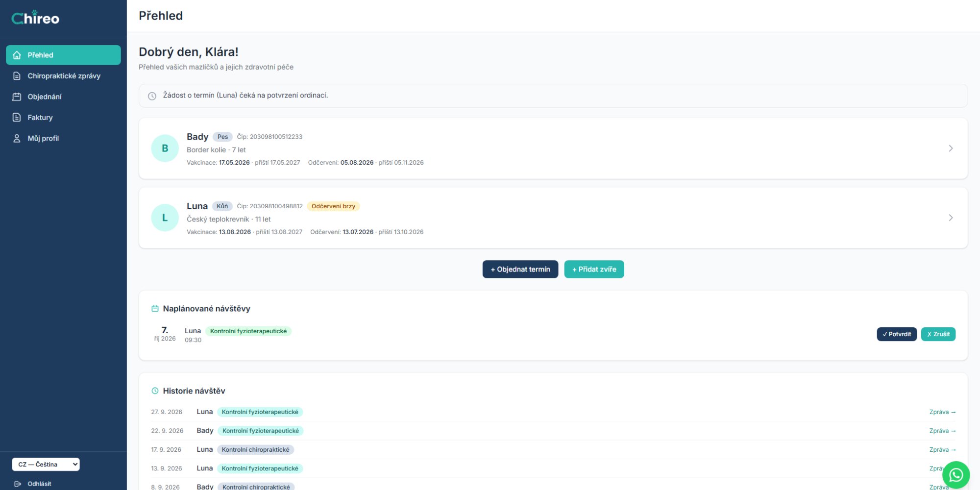Click the clock icon beside Historie návštěv
The width and height of the screenshot is (980, 490).
point(155,391)
